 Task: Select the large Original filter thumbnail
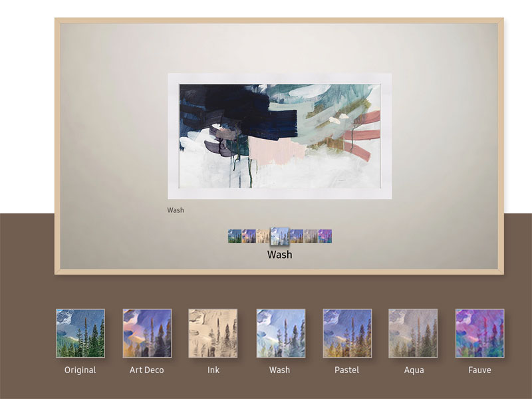[x=80, y=333]
